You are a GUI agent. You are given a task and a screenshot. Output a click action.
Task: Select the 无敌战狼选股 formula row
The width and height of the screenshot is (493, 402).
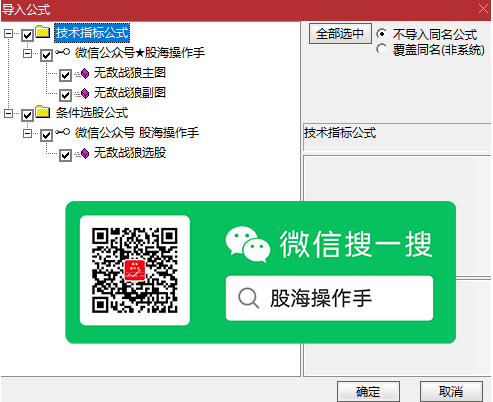(130, 153)
